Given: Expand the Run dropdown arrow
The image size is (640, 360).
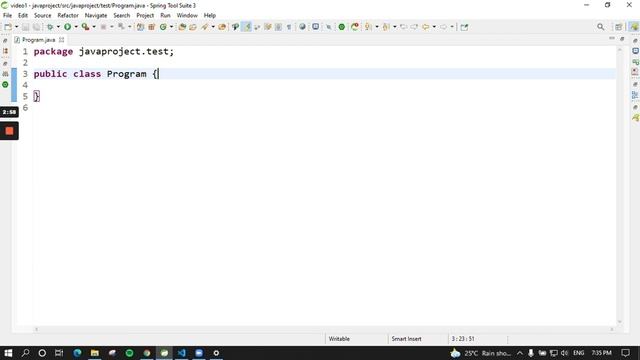Looking at the screenshot, I should click(x=76, y=27).
